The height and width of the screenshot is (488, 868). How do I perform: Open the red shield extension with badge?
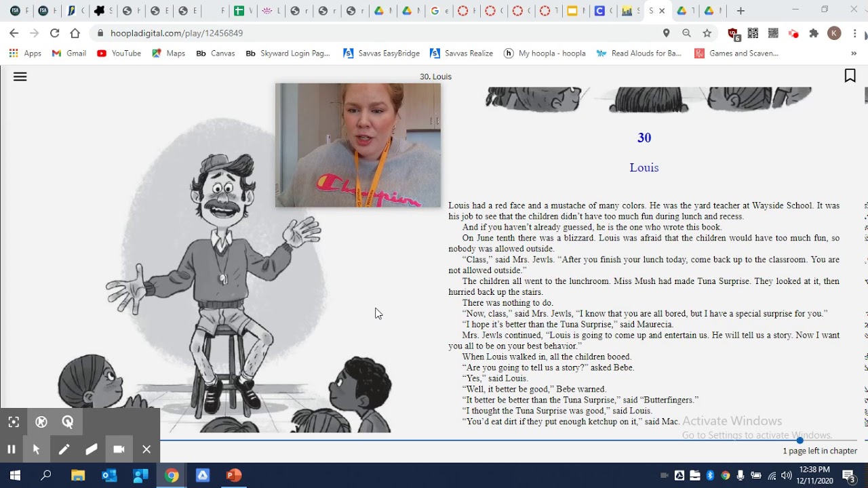[733, 33]
